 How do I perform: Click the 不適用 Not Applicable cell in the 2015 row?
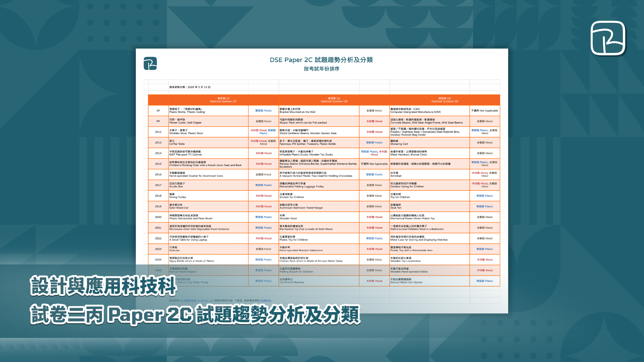pos(374,164)
